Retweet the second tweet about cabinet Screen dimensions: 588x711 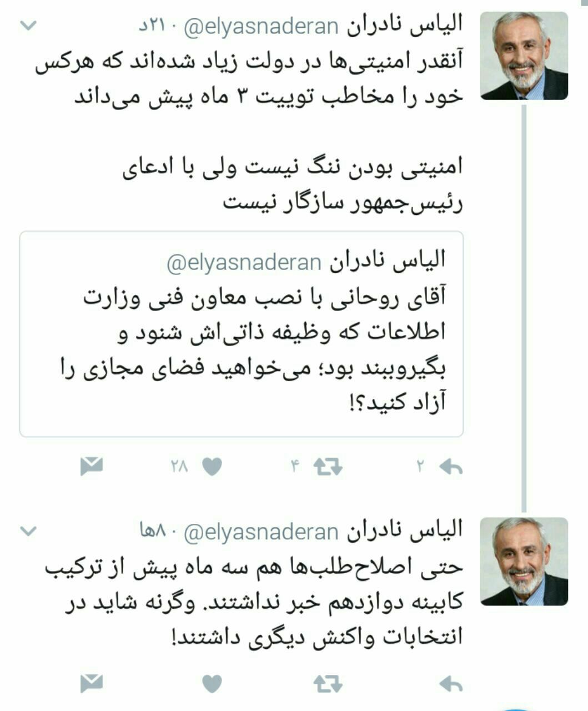tap(328, 684)
